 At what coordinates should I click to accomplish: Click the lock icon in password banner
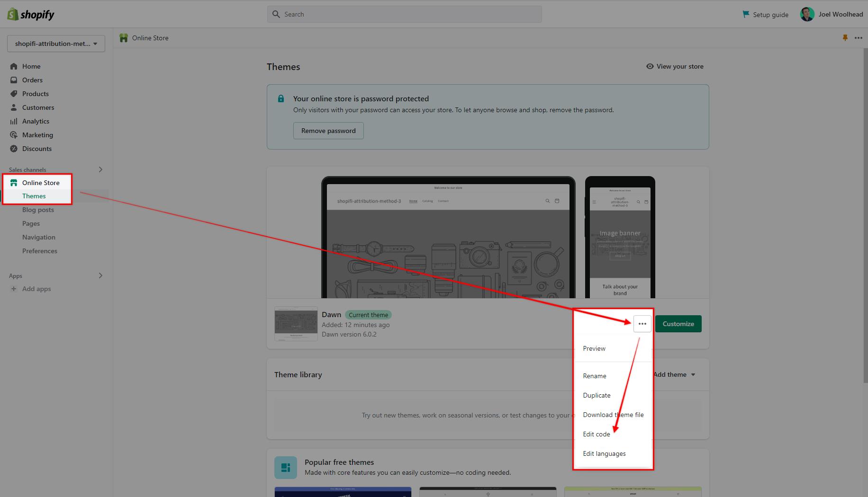pos(281,98)
